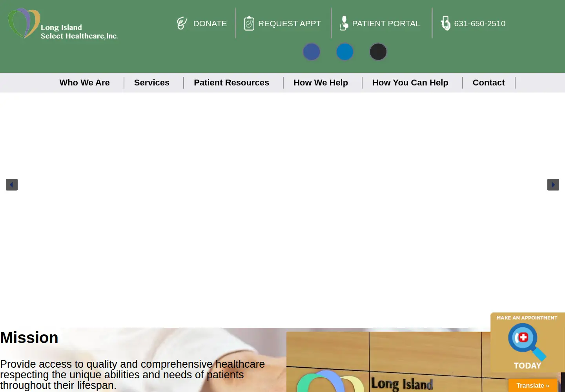Open the black social circle icon
This screenshot has width=565, height=392.
378,52
